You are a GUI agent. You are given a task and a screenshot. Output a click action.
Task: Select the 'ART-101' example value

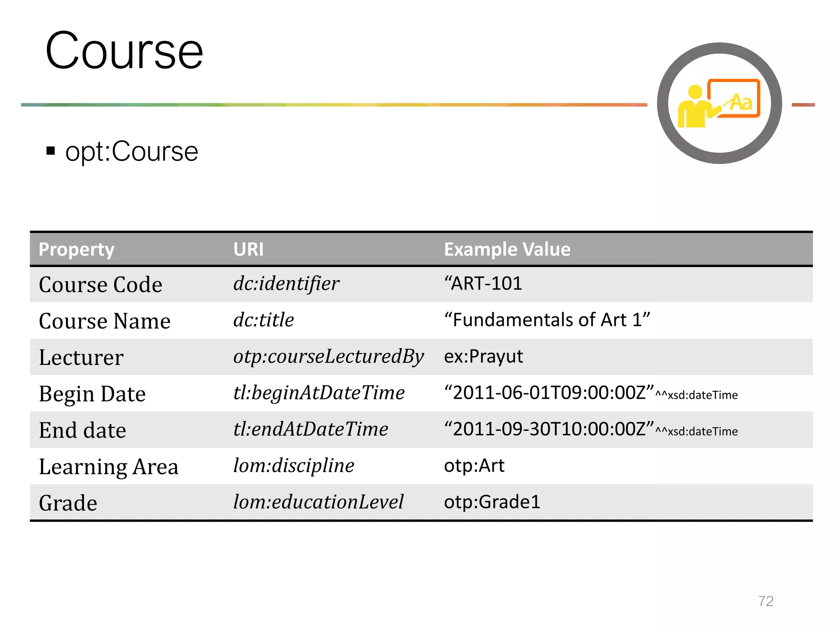coord(483,283)
